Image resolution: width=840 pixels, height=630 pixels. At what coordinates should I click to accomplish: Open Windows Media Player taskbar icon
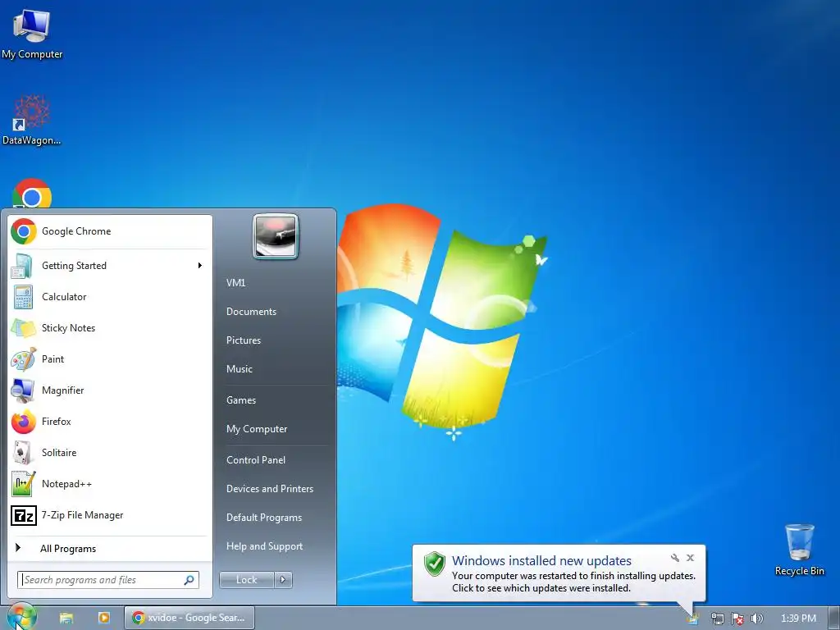(x=104, y=618)
